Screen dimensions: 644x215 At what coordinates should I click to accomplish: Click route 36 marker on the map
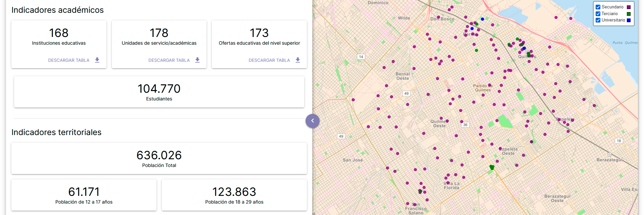(x=465, y=125)
